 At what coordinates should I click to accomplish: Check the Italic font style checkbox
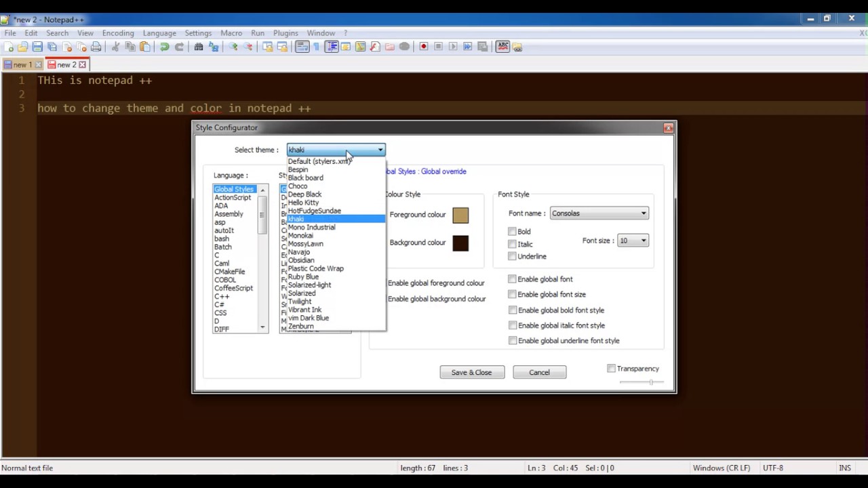[512, 243]
